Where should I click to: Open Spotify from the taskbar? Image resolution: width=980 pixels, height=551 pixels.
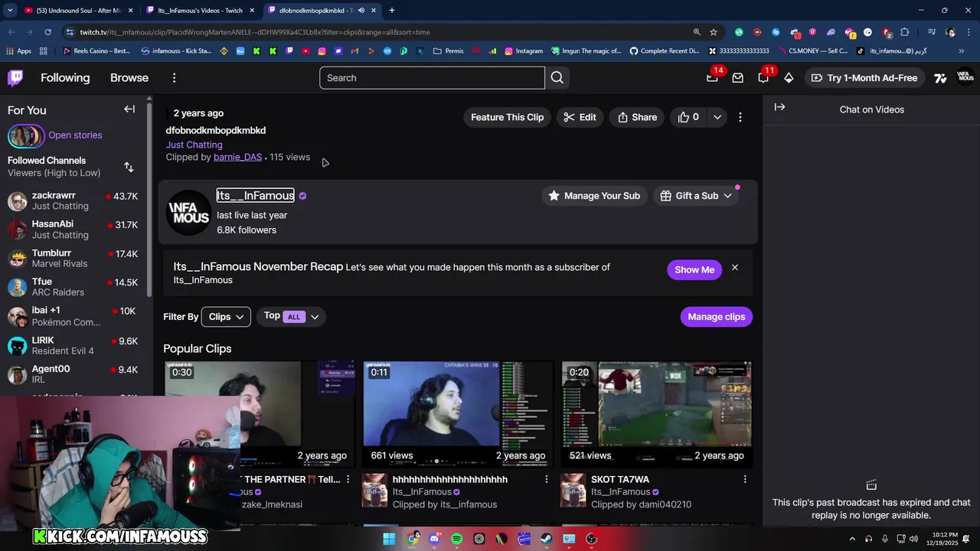click(457, 539)
